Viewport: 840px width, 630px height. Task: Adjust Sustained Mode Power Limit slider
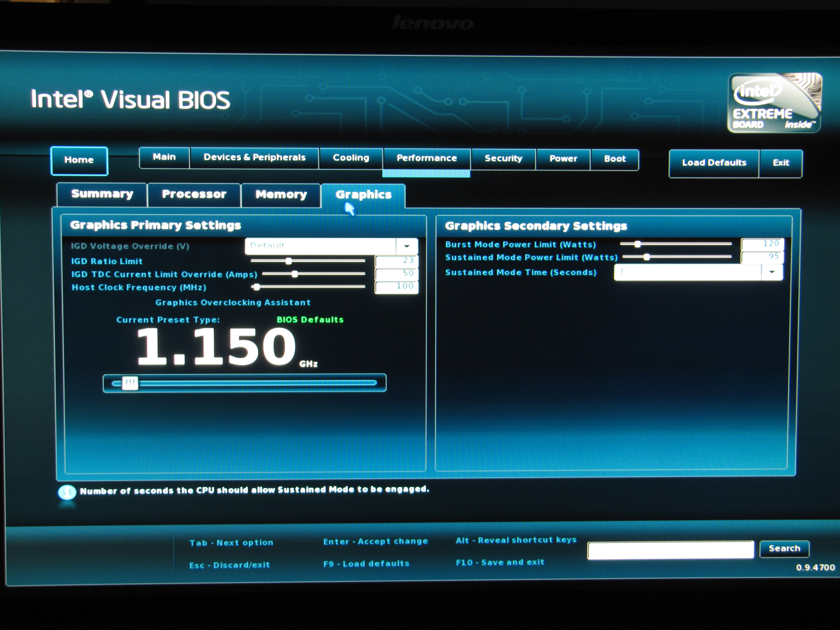pyautogui.click(x=677, y=257)
